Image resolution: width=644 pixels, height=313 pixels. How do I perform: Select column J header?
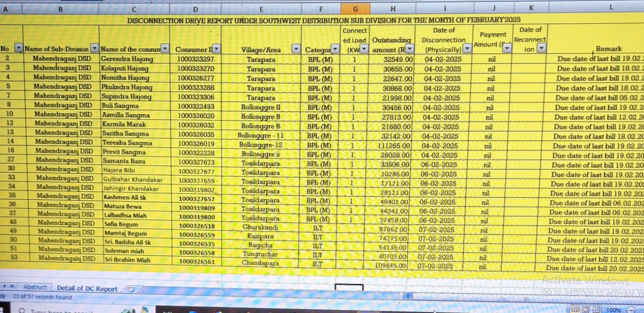[494, 8]
